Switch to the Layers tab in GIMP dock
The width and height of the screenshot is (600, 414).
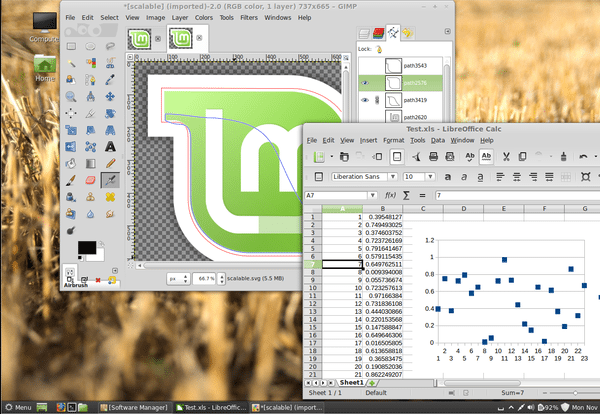tap(364, 33)
